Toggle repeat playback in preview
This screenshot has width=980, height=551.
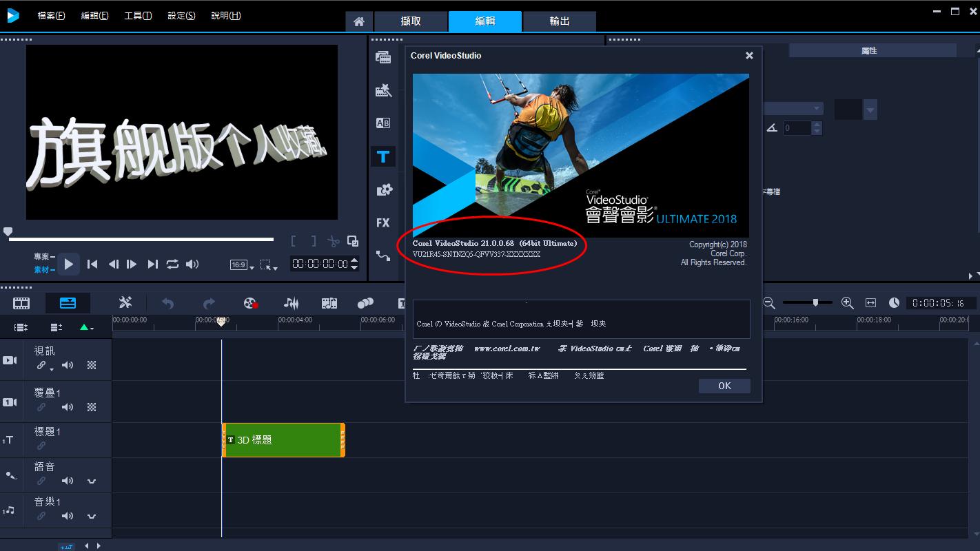coord(172,264)
